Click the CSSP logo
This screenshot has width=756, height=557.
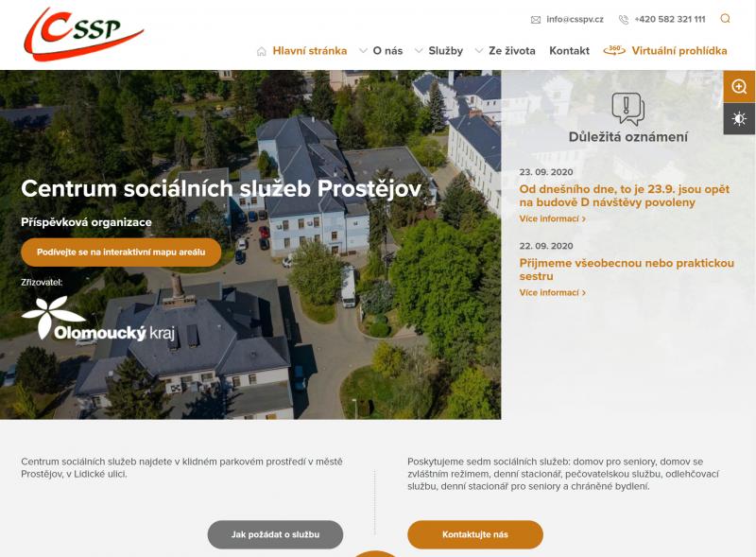click(84, 34)
